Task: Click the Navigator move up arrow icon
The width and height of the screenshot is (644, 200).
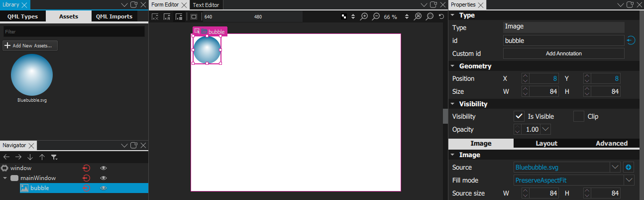Action: pos(42,157)
